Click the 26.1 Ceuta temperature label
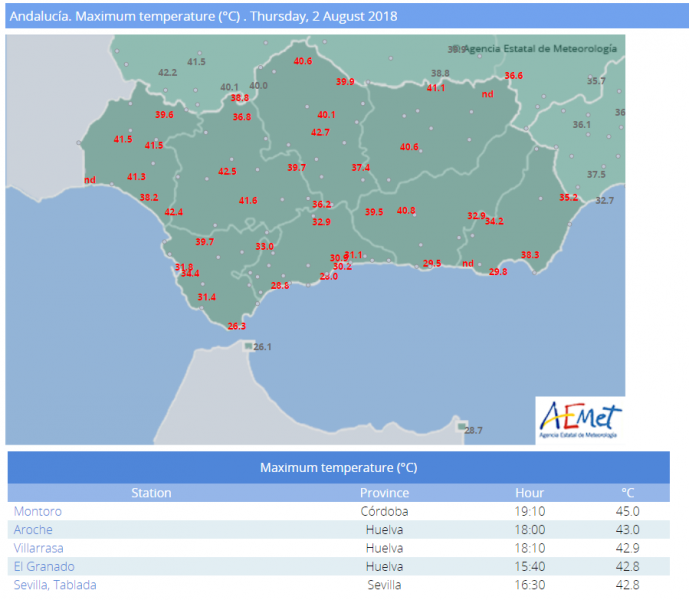The width and height of the screenshot is (689, 600). pos(262,347)
